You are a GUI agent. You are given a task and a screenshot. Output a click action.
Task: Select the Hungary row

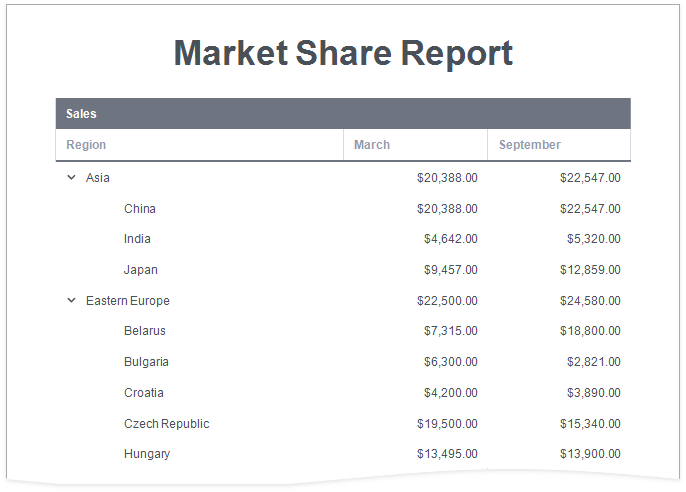point(147,454)
